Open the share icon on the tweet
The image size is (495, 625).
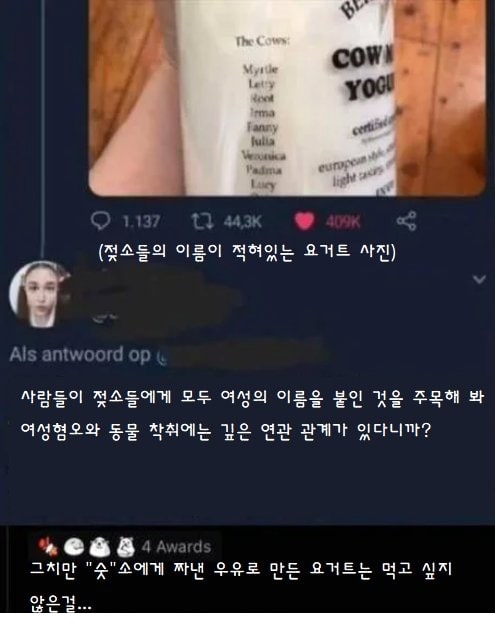tap(407, 221)
